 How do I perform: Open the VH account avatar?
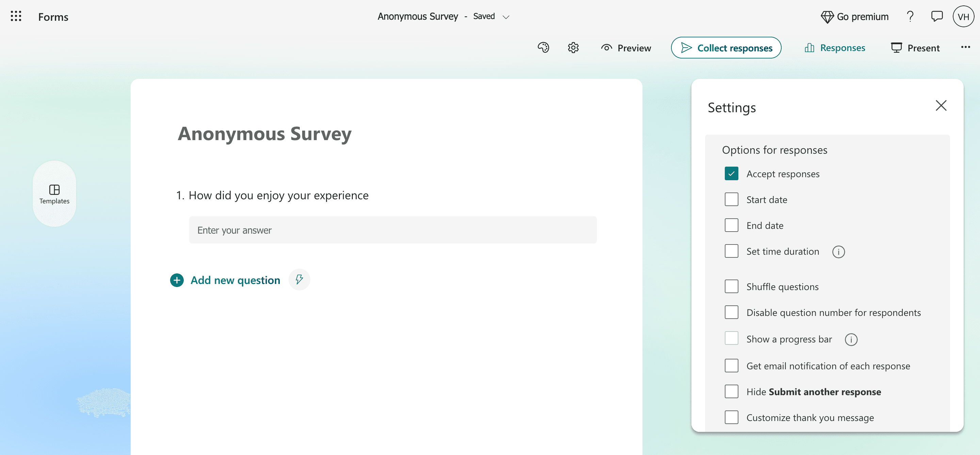[x=963, y=17]
